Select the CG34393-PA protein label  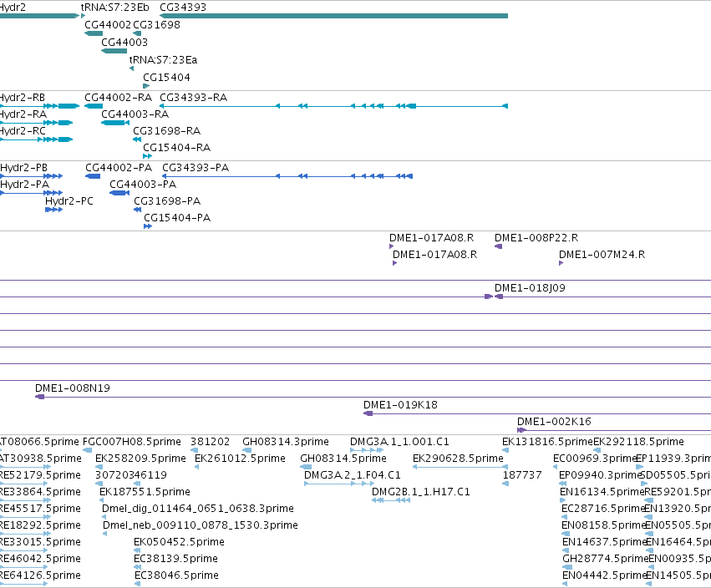[x=196, y=168]
